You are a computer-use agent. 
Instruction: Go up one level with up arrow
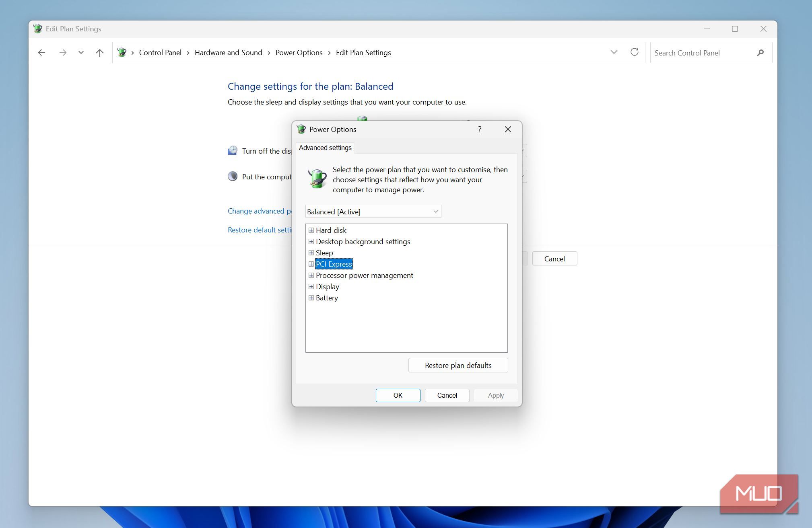[100, 53]
